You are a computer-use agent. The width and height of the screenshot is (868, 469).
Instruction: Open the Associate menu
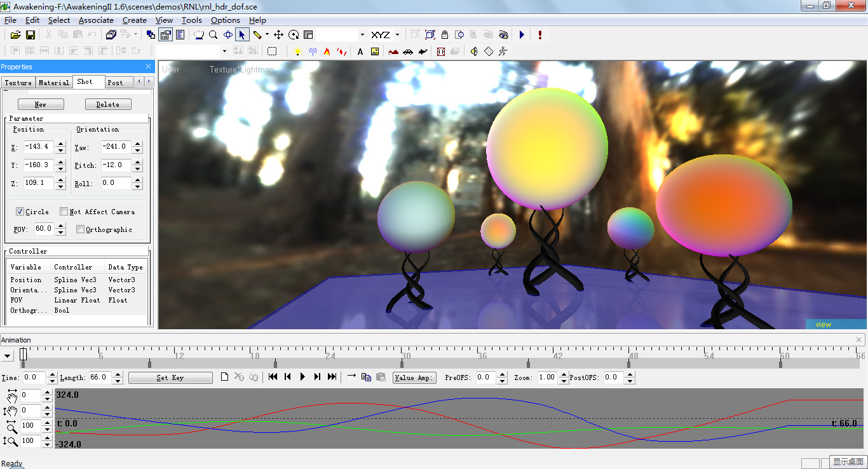click(96, 20)
